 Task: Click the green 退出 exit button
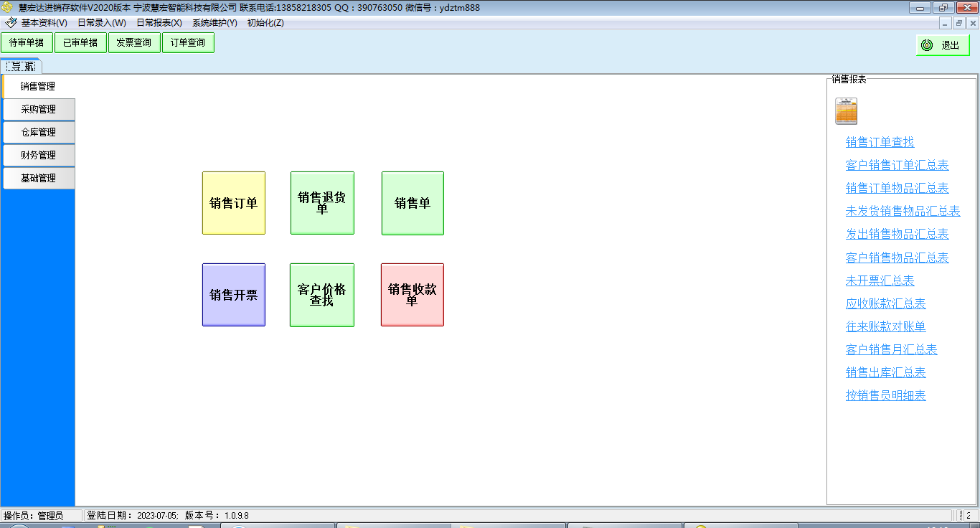point(943,45)
